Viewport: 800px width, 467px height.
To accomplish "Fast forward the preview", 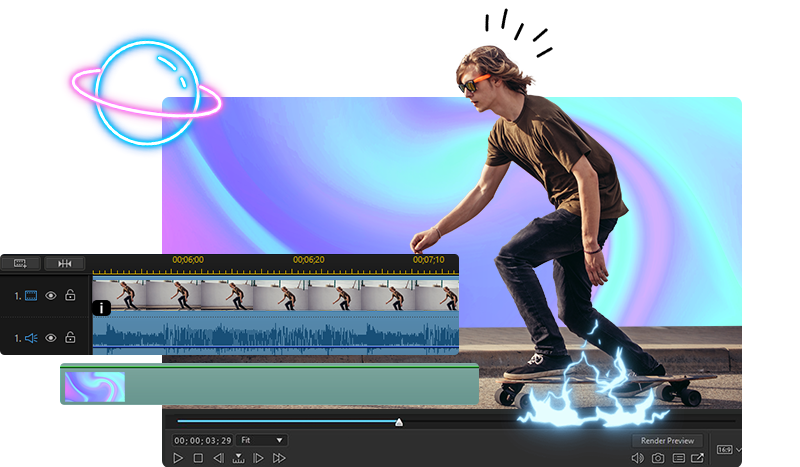I will [x=279, y=458].
